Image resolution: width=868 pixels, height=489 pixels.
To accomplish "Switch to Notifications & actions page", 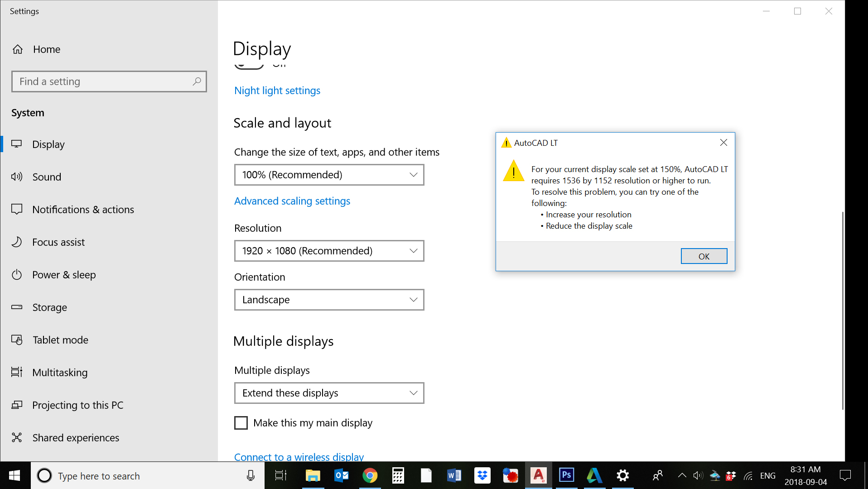I will click(x=83, y=209).
